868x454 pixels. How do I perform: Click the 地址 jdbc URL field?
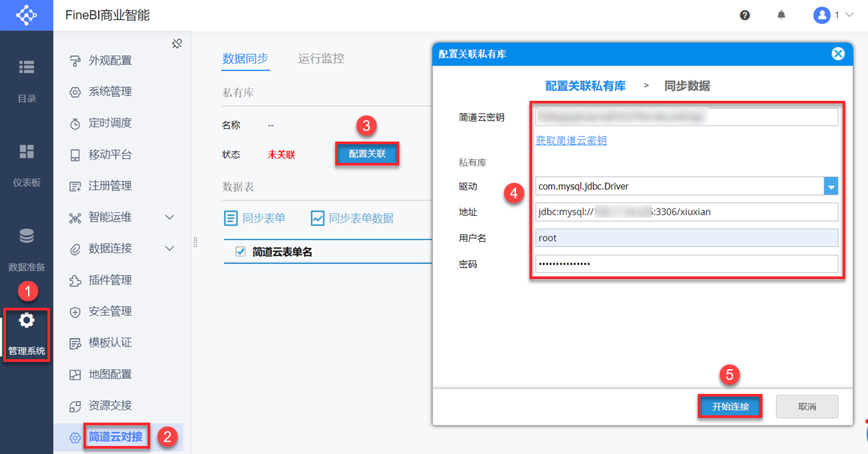(x=686, y=212)
